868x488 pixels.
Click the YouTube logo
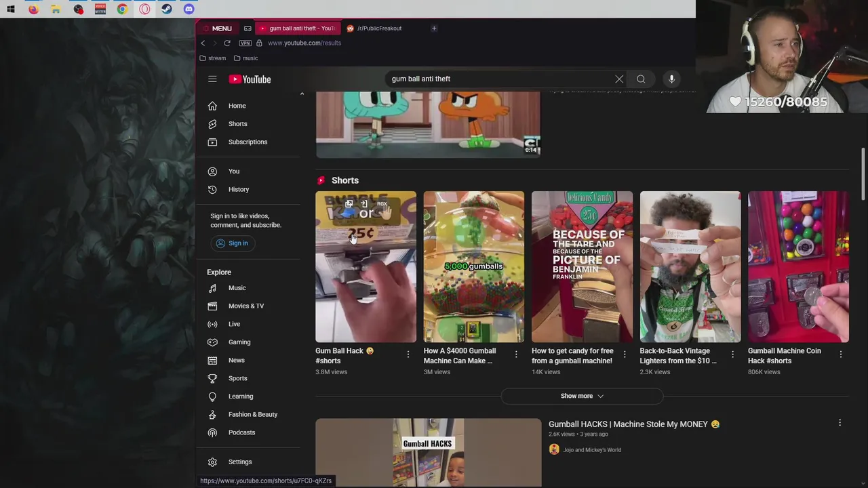tap(250, 79)
